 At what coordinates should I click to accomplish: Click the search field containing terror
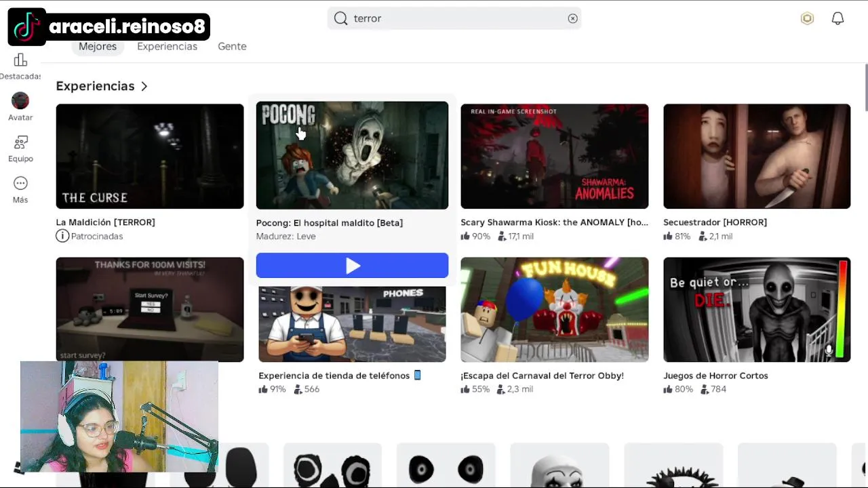coord(454,18)
